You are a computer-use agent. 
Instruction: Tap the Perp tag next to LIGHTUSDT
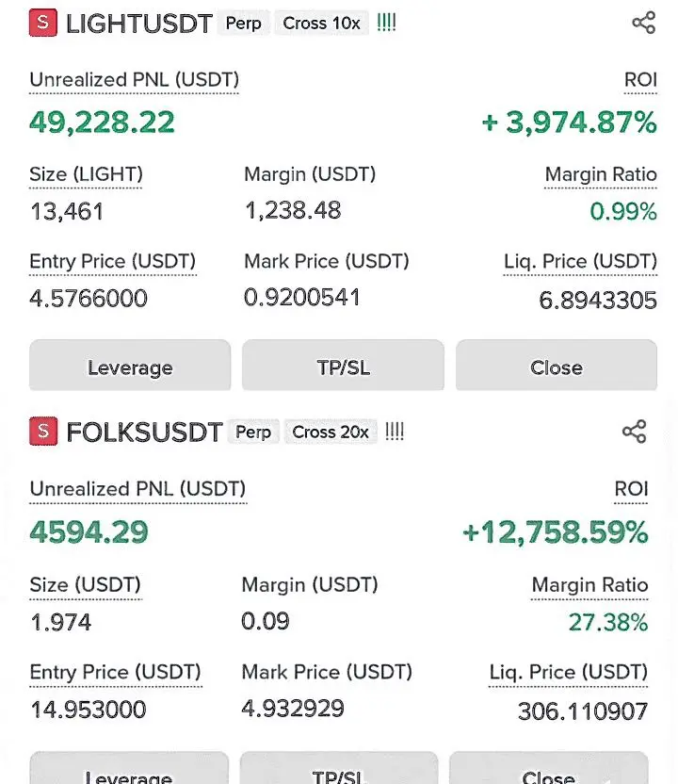(x=243, y=23)
